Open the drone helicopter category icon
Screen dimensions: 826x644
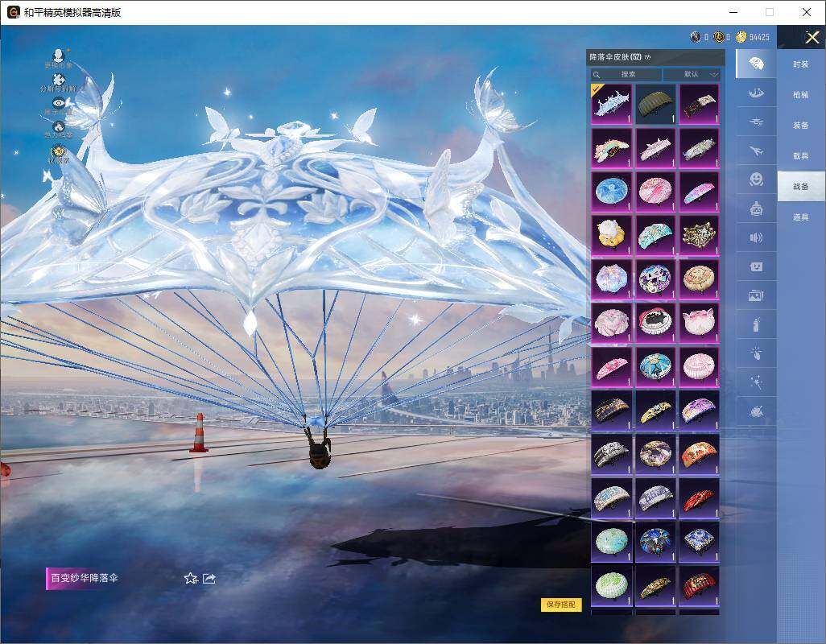(755, 122)
